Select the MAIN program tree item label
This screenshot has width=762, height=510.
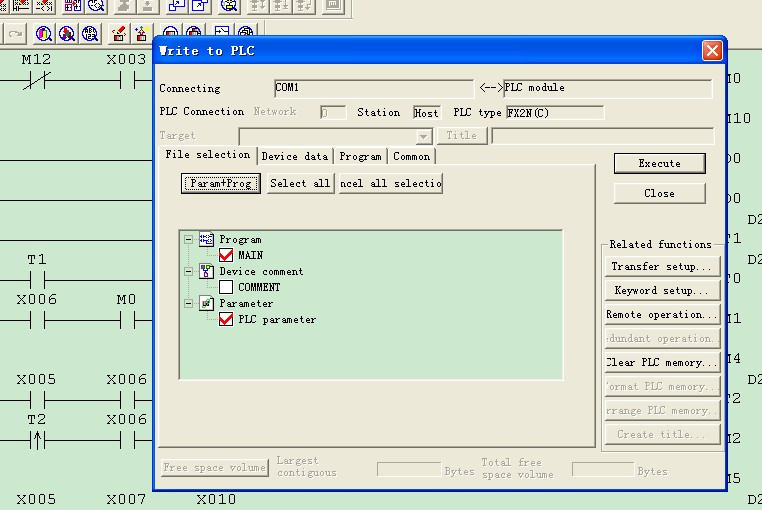click(x=250, y=255)
